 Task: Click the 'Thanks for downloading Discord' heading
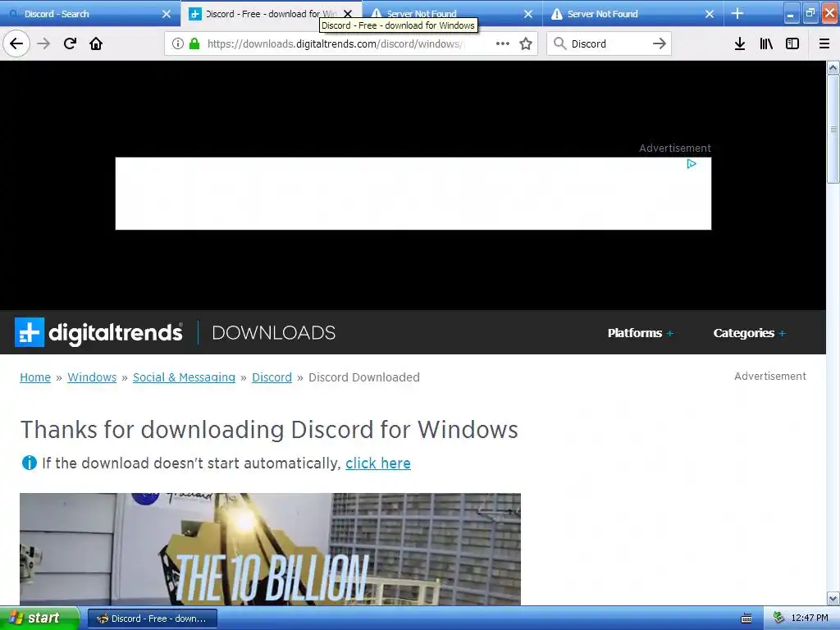click(269, 430)
